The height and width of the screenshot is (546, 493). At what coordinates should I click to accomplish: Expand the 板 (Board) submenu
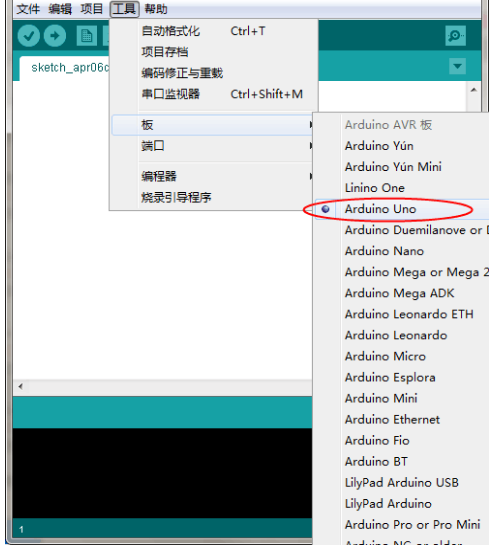212,125
